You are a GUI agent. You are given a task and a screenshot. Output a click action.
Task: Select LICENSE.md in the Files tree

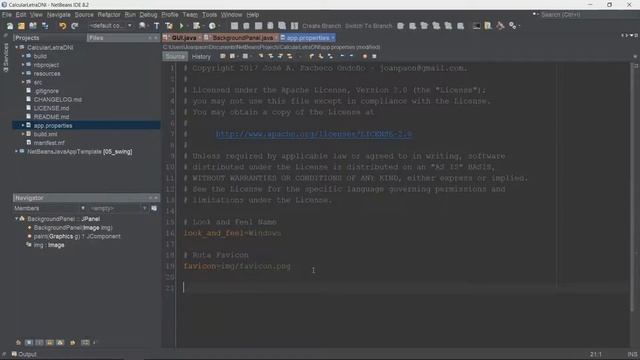click(x=51, y=108)
